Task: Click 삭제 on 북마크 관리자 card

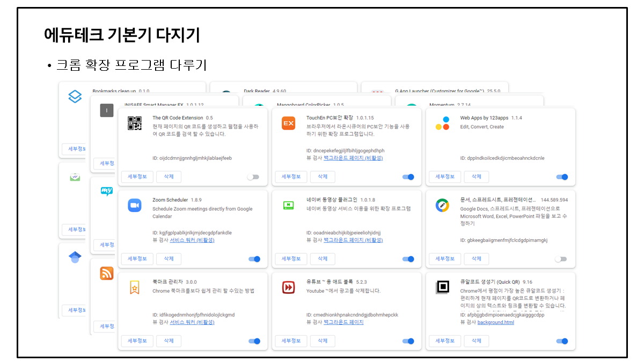Action: [169, 341]
